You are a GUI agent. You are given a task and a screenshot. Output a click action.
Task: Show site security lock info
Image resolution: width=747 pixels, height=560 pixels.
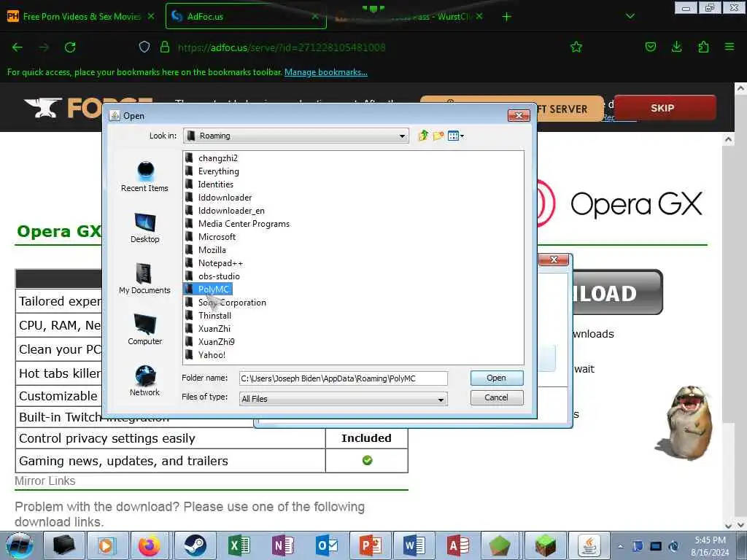coord(165,47)
